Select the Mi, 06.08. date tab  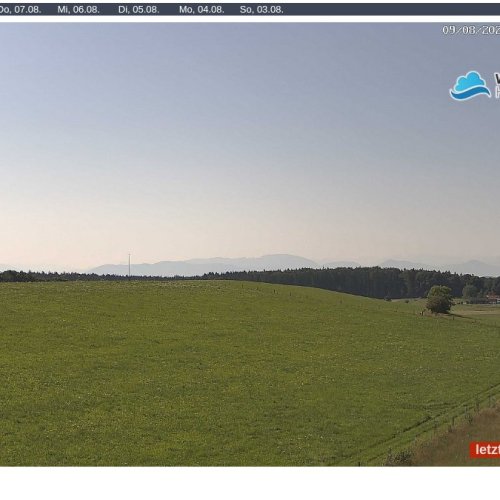[x=78, y=10]
